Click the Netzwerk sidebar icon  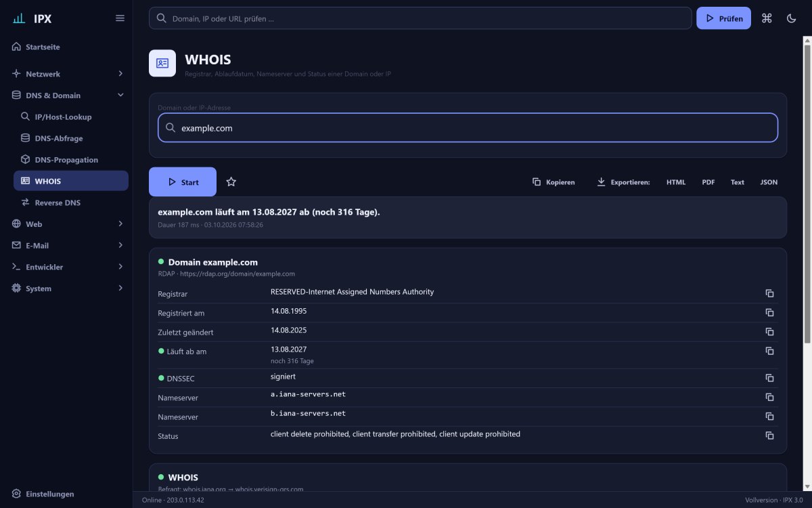point(16,73)
